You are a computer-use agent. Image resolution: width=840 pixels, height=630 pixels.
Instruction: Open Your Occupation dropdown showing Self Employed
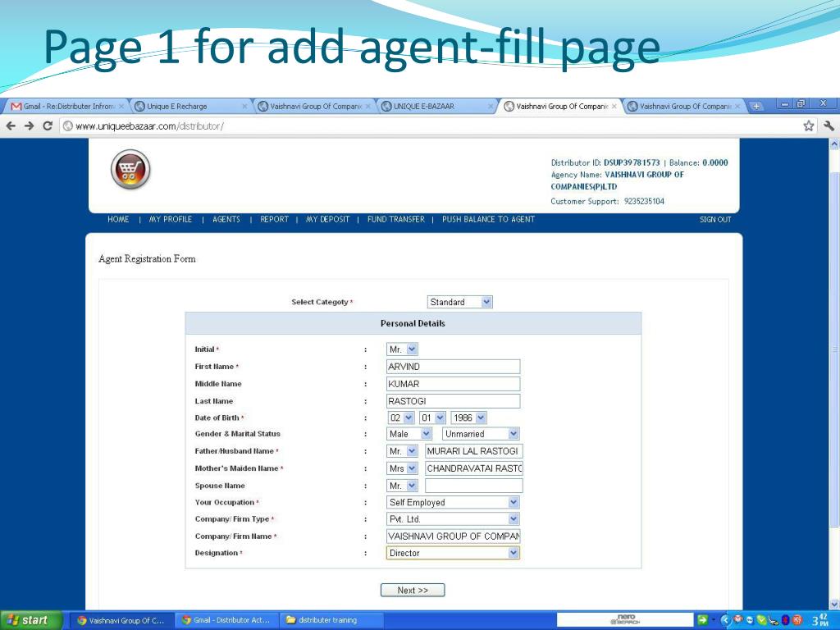(x=453, y=503)
